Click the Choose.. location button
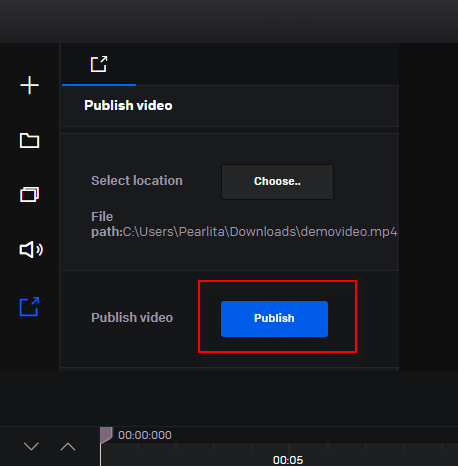 pyautogui.click(x=277, y=182)
